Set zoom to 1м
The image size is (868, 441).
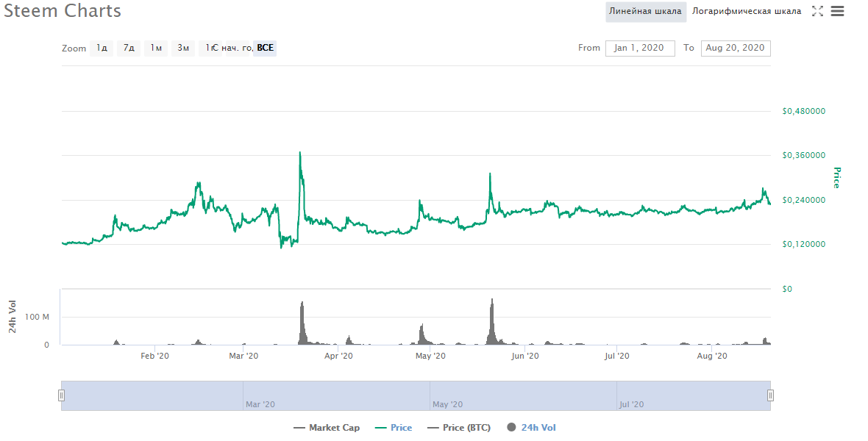click(156, 48)
